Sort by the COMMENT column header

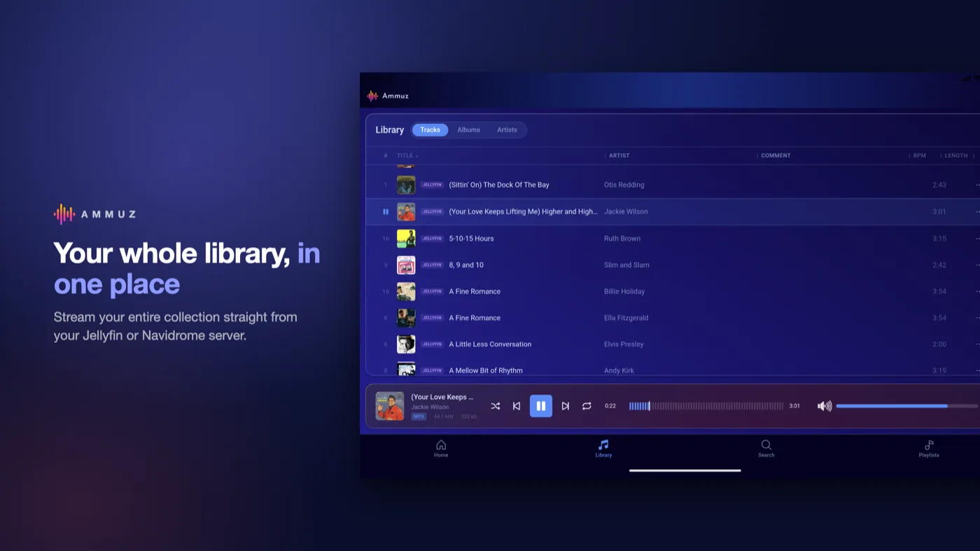pyautogui.click(x=776, y=155)
